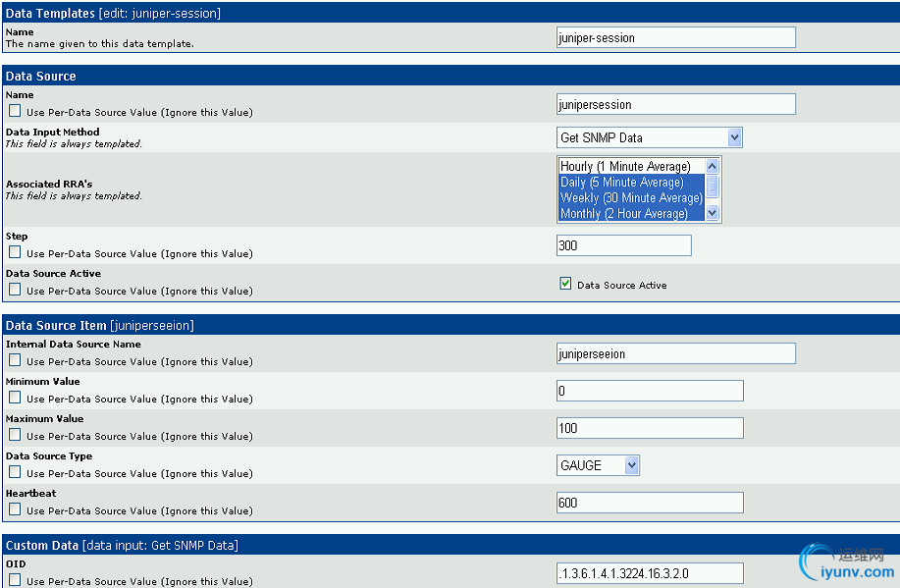
Task: Toggle per-data source checkbox under Step
Action: click(15, 252)
